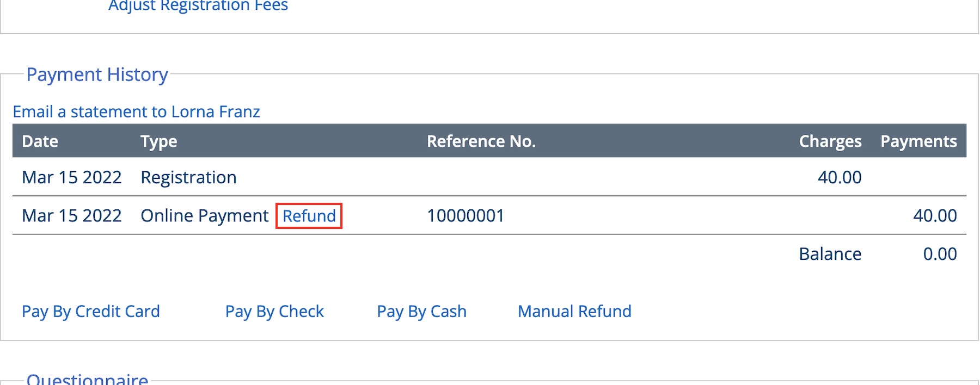Click the Payment History section heading
Viewport: 980px width, 385px height.
97,74
